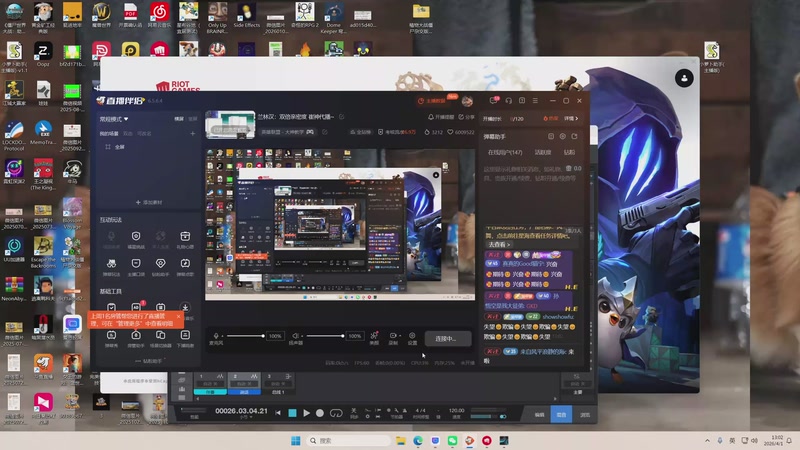Open the room manager helper icon
The width and height of the screenshot is (800, 450).
pyautogui.click(x=136, y=335)
